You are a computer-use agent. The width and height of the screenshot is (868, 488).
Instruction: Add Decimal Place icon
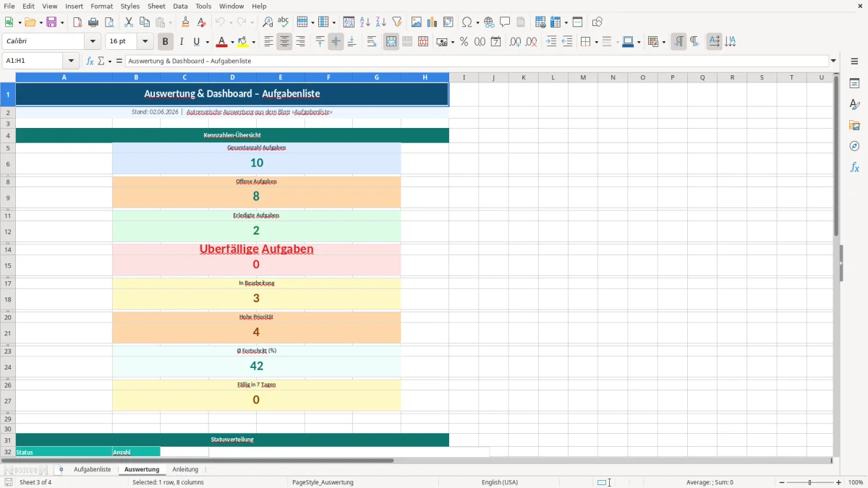tap(515, 42)
